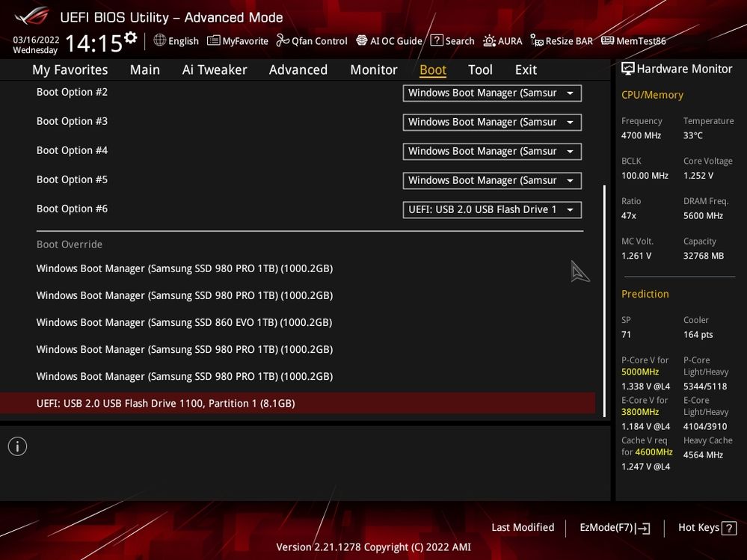The width and height of the screenshot is (747, 560).
Task: Open the Main tab
Action: [145, 70]
